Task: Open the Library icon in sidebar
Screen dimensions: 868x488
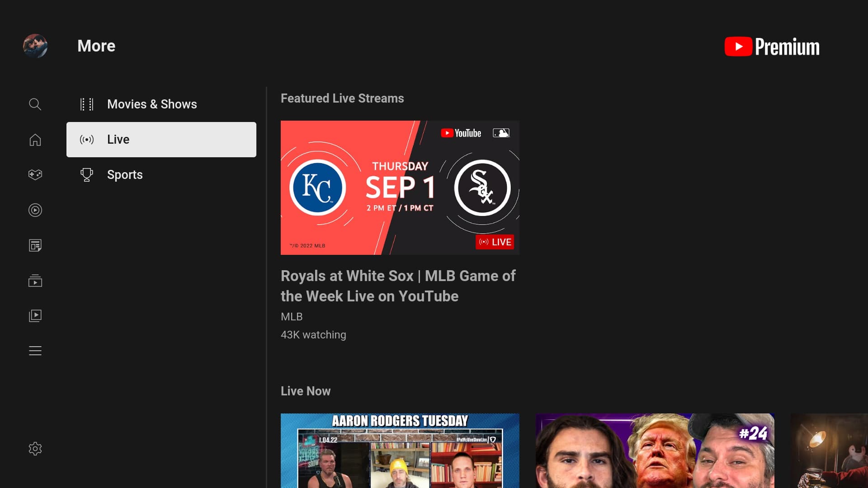Action: 35,315
